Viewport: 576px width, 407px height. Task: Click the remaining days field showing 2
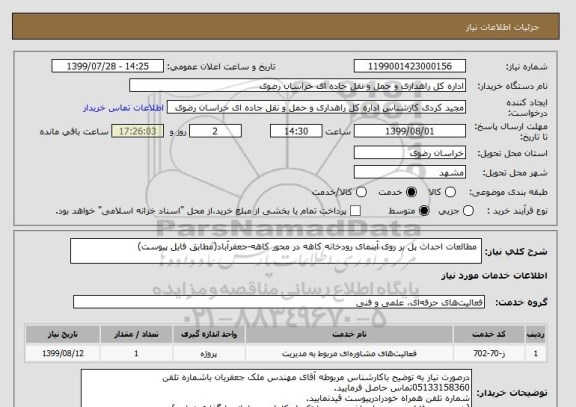(215, 131)
